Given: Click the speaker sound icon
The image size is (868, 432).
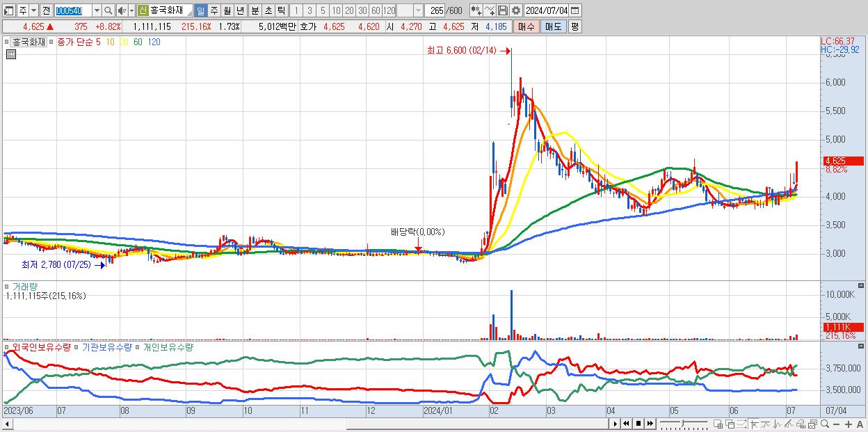Looking at the screenshot, I should (x=122, y=11).
